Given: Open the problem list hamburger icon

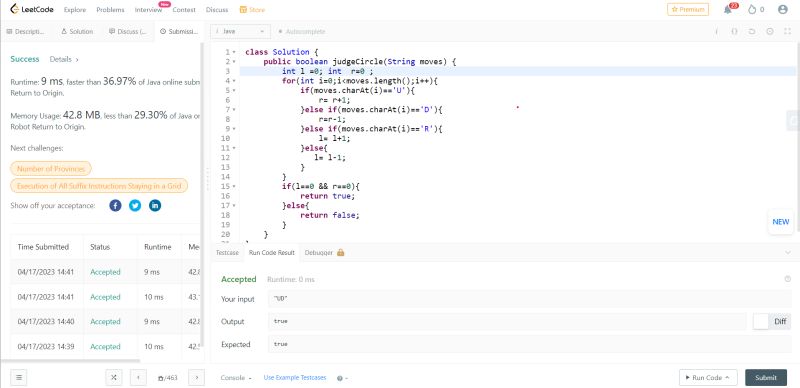Looking at the screenshot, I should (x=18, y=378).
